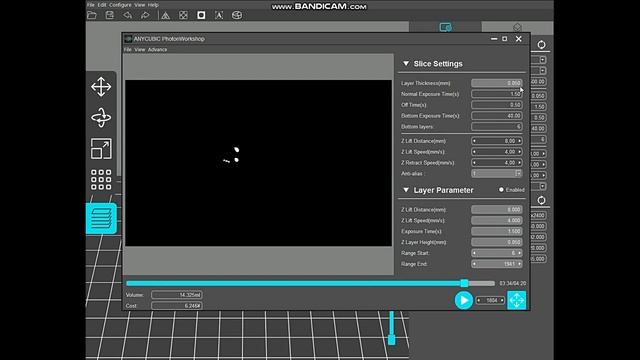Click the Layer Thickness input field
Viewport: 640px width, 360px height.
(x=497, y=83)
